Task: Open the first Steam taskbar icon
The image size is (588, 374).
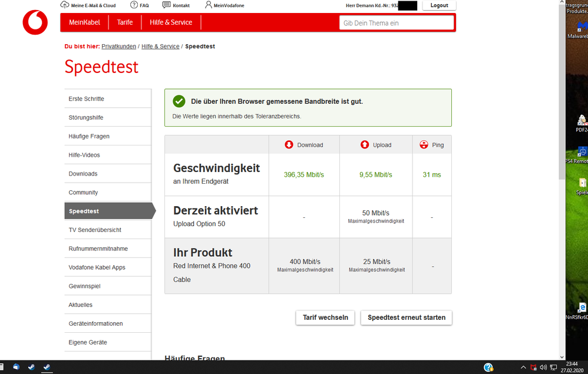Action: point(31,367)
